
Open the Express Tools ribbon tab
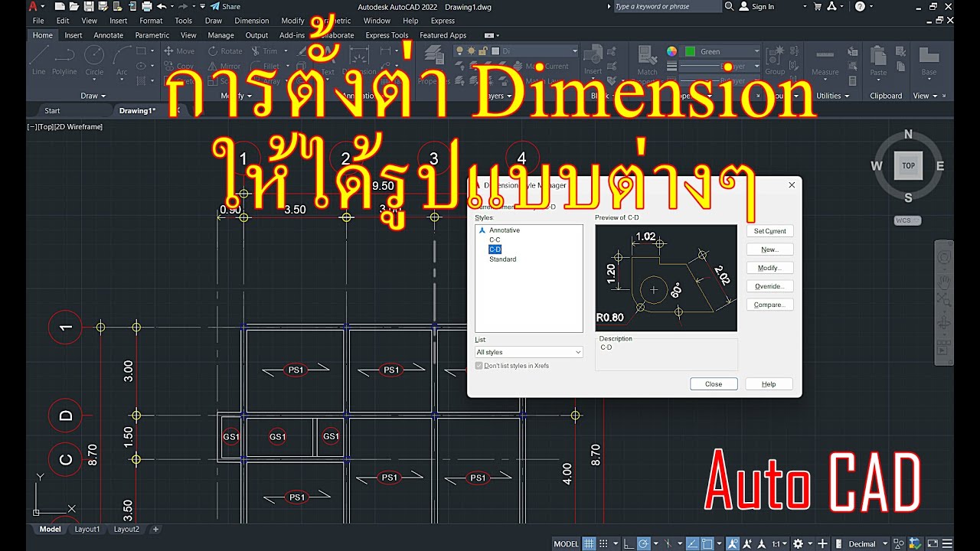click(387, 35)
